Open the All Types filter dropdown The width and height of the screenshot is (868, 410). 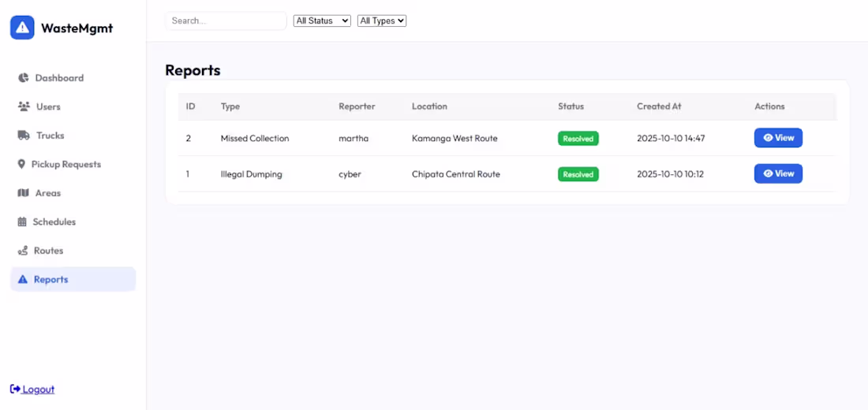(382, 20)
